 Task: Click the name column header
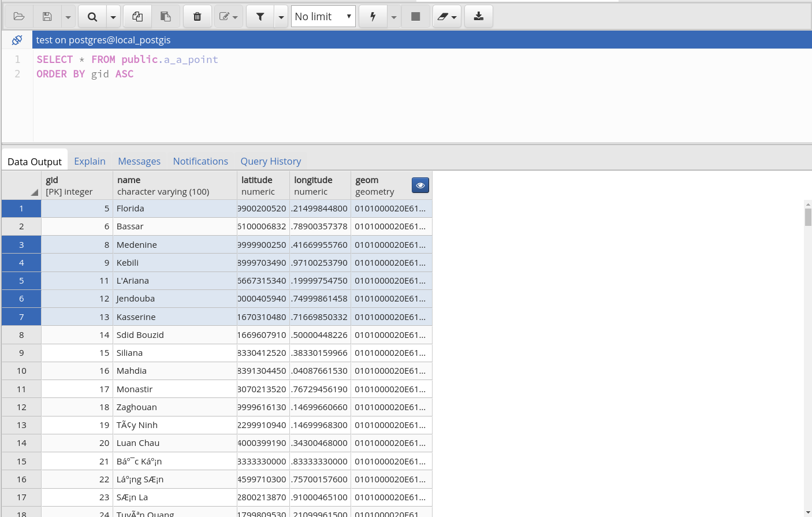point(174,185)
